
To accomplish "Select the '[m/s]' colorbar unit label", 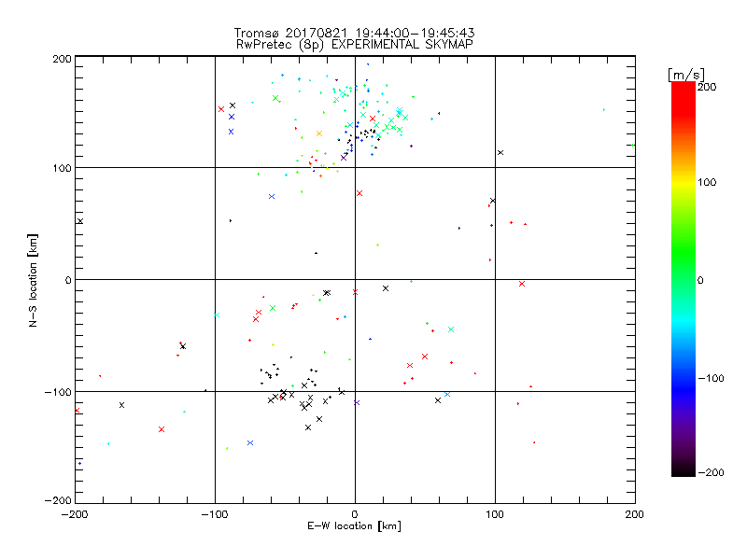I will point(686,75).
